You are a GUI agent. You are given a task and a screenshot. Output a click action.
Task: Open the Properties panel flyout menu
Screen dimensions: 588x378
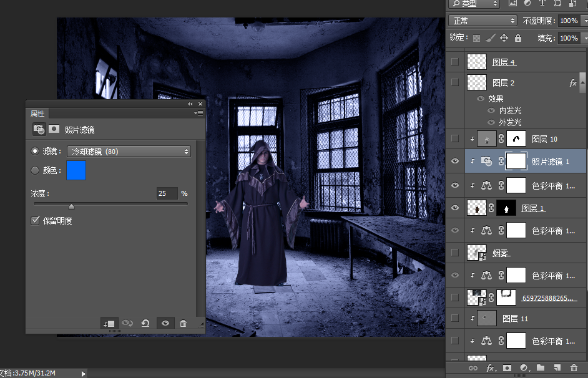tap(198, 114)
